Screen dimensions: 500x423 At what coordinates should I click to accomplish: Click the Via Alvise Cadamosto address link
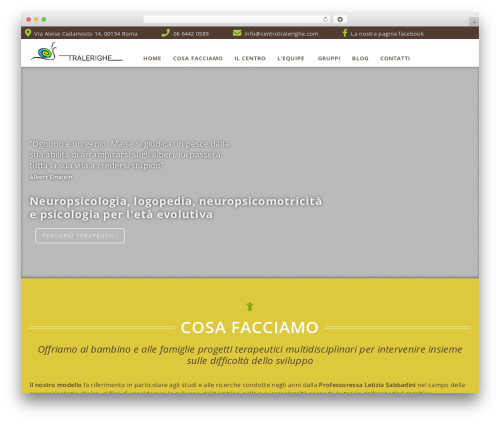click(86, 34)
